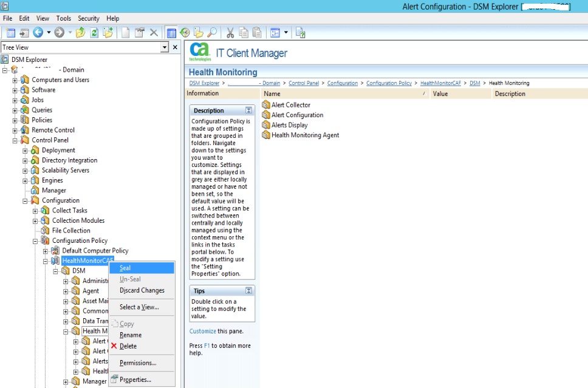Collapse the Description panel
588x388 pixels.
click(x=248, y=111)
